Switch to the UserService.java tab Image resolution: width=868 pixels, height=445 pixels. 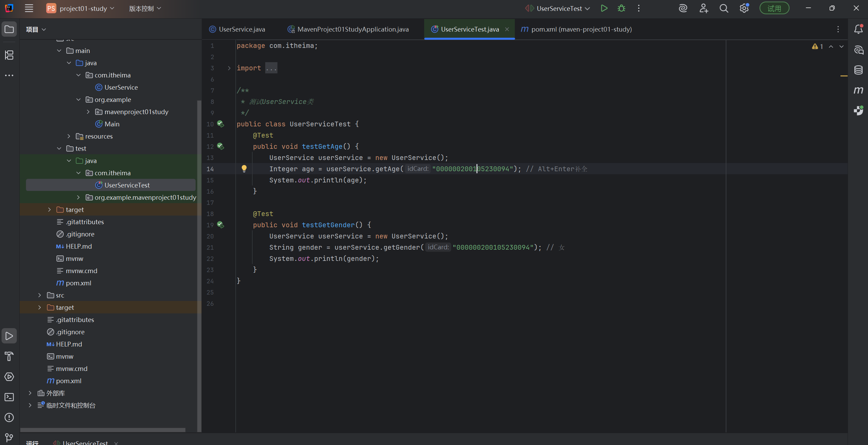pyautogui.click(x=241, y=29)
